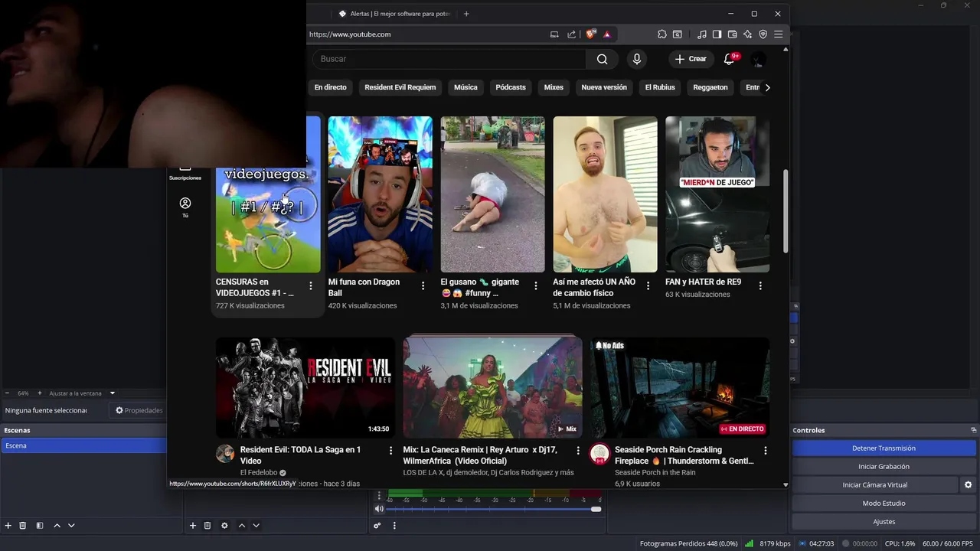Click the YouTube page vertical scrollbar

[786, 211]
